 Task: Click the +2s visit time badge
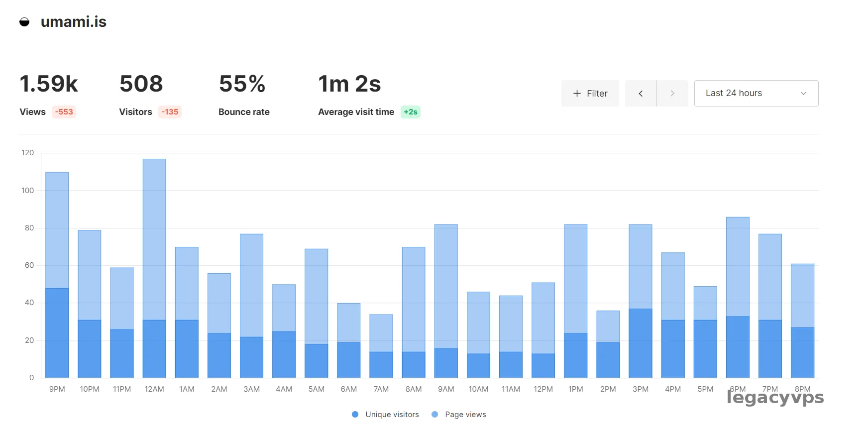coord(411,112)
